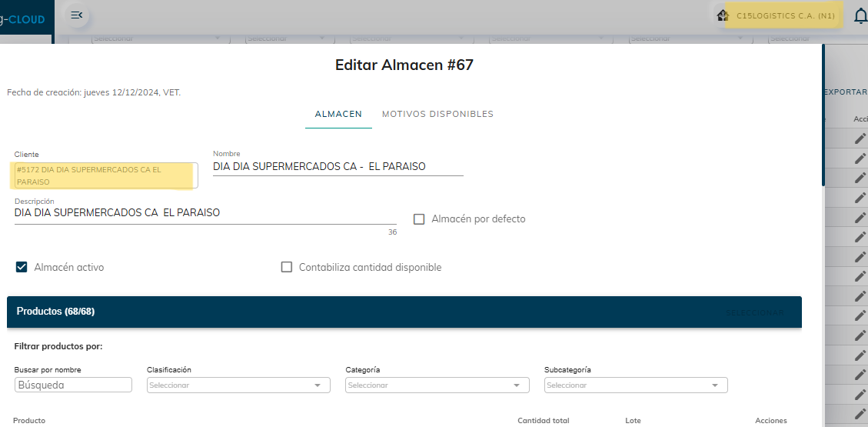The height and width of the screenshot is (427, 868).
Task: Click the g-CLOUD logo
Action: pos(23,19)
